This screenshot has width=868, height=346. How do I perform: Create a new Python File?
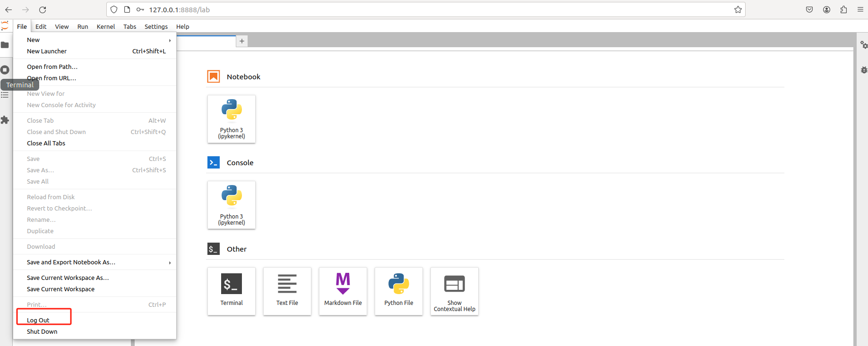399,291
